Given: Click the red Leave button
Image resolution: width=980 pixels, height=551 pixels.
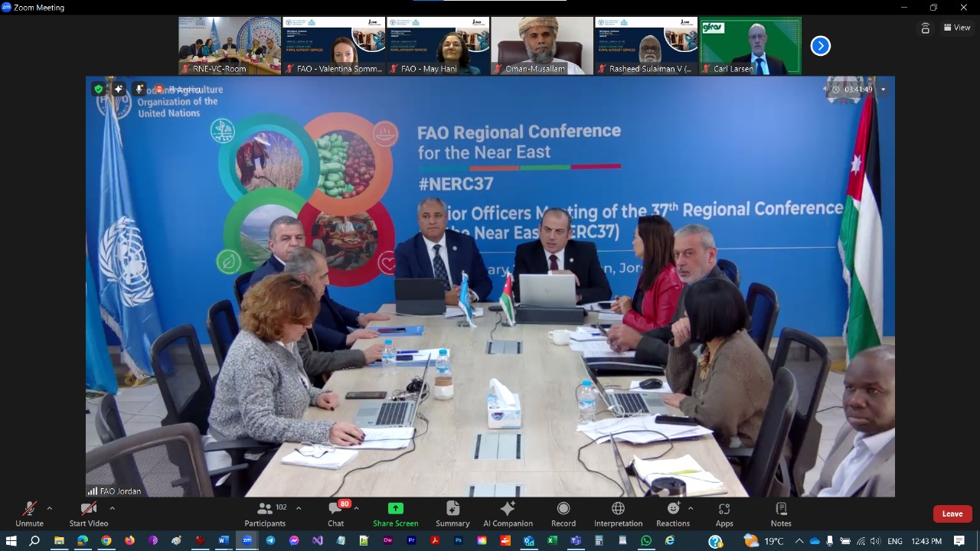Looking at the screenshot, I should [x=952, y=514].
